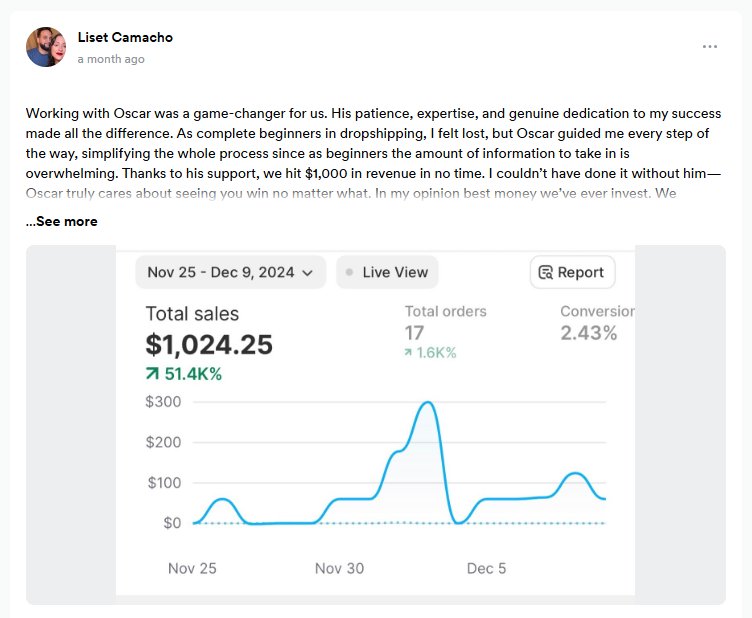Toggle the Live View button
This screenshot has height=618, width=752.
[x=387, y=272]
